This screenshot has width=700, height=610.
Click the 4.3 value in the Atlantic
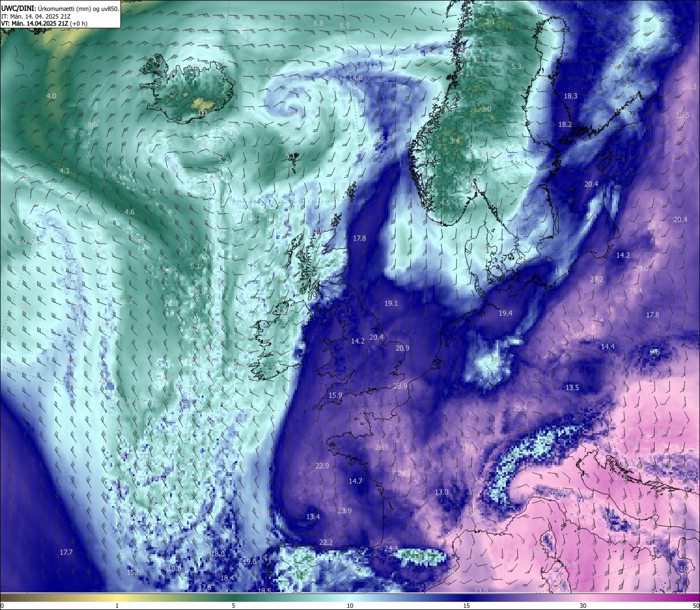coord(64,171)
